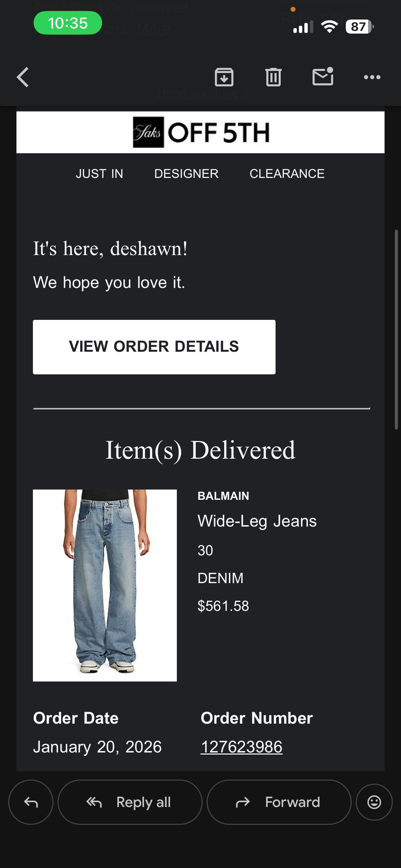
Task: Tap the reply arrow button
Action: [x=31, y=802]
